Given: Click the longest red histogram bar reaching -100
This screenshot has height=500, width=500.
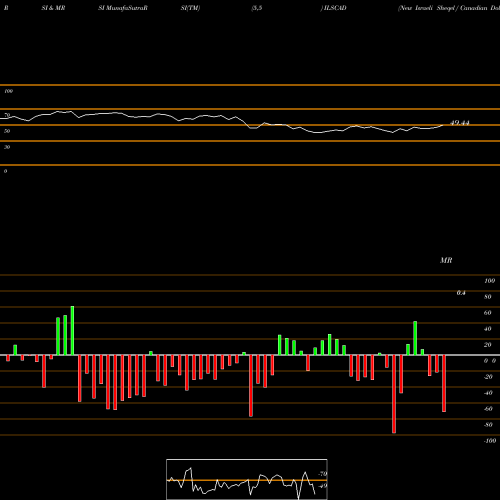Looking at the screenshot, I should tap(394, 394).
